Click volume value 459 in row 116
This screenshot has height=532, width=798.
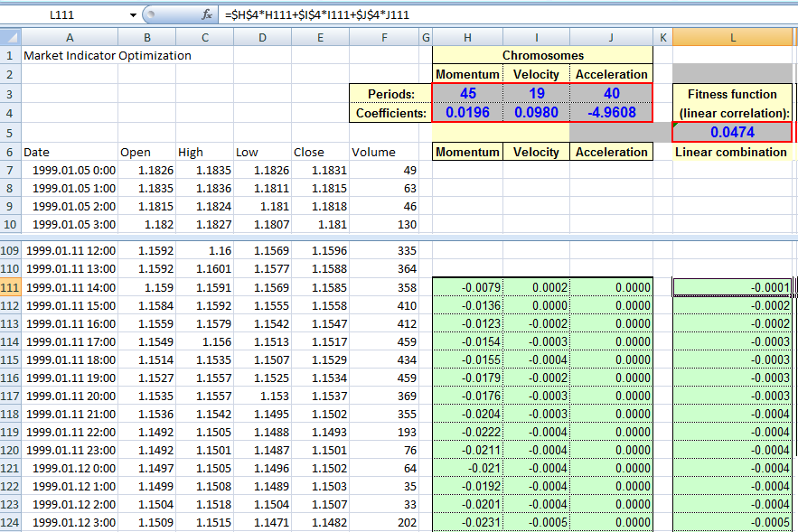click(384, 378)
